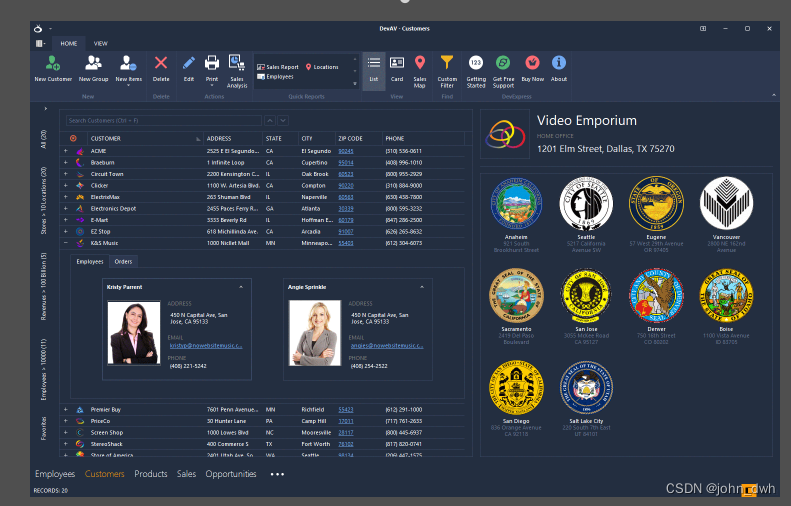Open the application menu button
The height and width of the screenshot is (506, 791).
(x=40, y=43)
